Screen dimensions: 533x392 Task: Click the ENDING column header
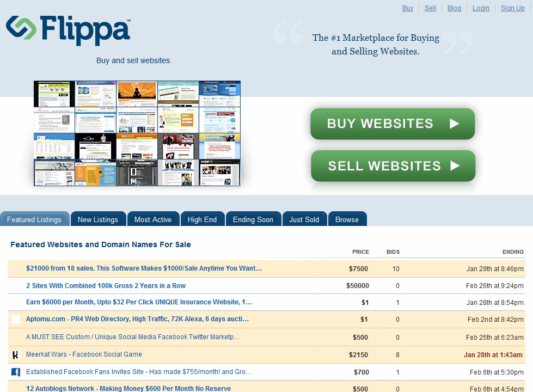513,252
